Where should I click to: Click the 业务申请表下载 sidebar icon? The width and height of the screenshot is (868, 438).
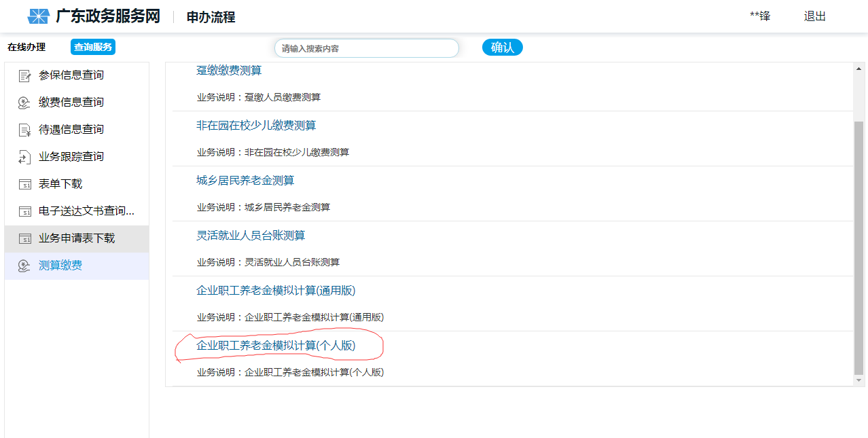[x=24, y=238]
